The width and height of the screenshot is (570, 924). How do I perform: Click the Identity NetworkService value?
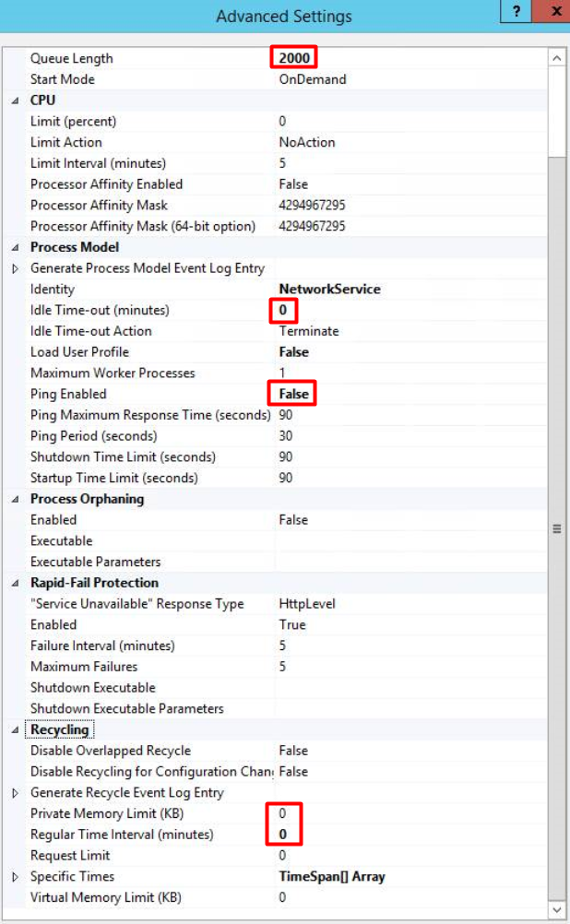329,289
